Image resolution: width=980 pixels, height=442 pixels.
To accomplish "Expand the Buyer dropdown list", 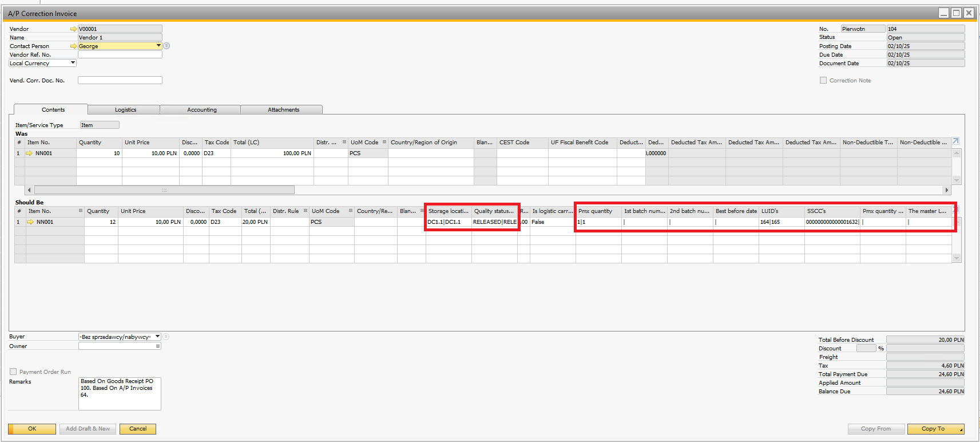I will coord(157,337).
